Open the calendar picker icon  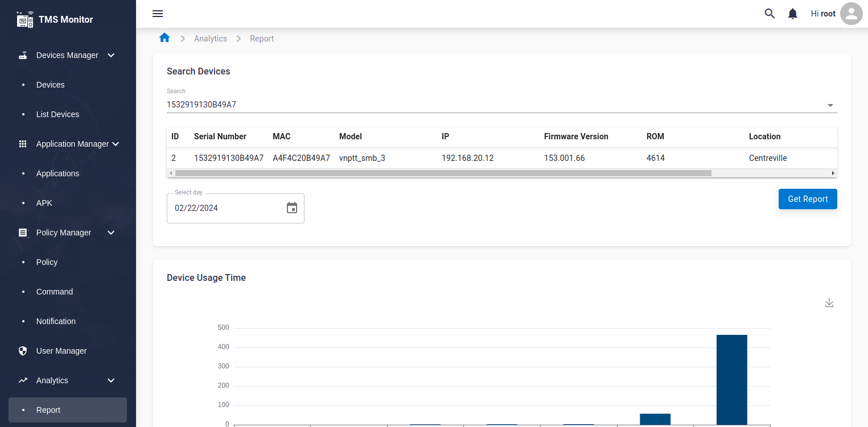pyautogui.click(x=292, y=208)
